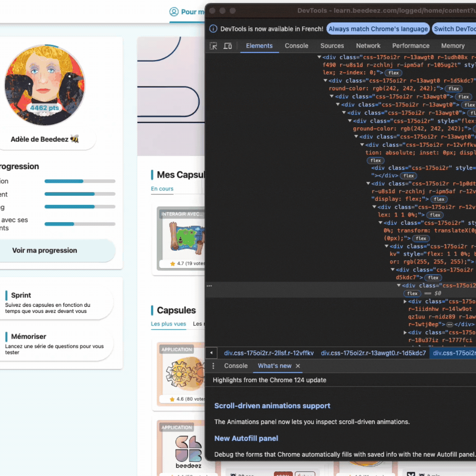Open the Sources panel tab
Image resolution: width=476 pixels, height=476 pixels.
332,46
